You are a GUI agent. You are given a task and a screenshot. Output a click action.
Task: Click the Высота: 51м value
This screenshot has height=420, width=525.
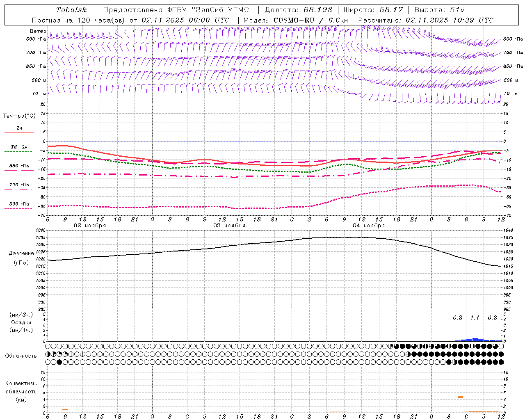click(x=440, y=10)
